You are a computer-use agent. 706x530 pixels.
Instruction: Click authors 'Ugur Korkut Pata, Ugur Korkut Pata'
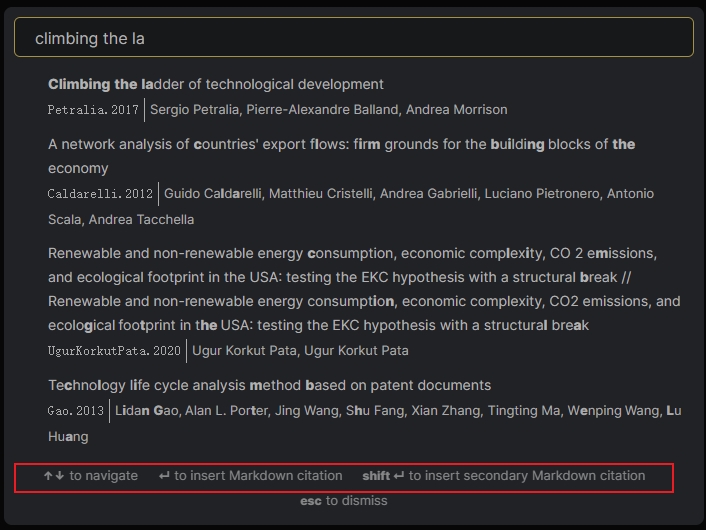point(300,351)
